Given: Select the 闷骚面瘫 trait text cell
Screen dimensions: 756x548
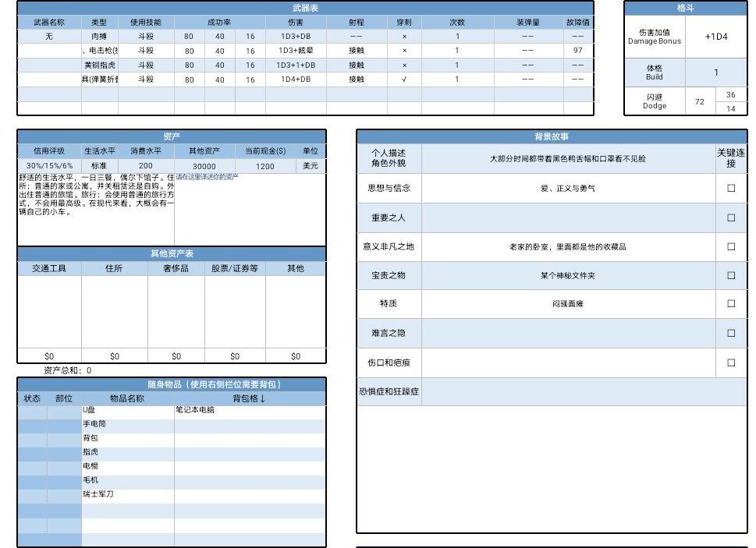Looking at the screenshot, I should (x=567, y=304).
